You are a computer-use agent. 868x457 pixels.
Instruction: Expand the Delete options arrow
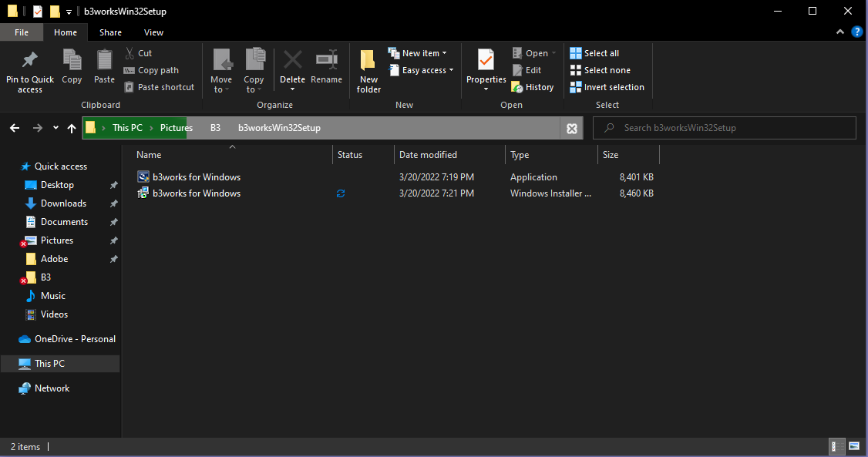click(x=292, y=89)
